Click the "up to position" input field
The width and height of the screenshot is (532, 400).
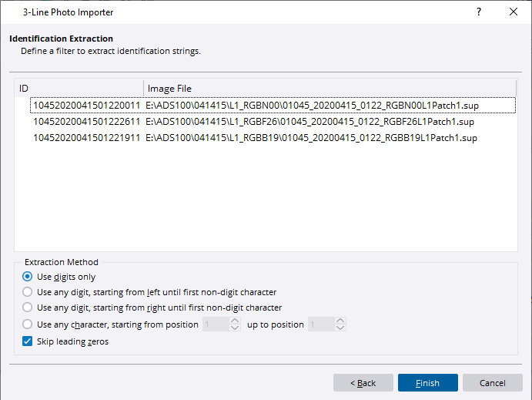click(320, 324)
